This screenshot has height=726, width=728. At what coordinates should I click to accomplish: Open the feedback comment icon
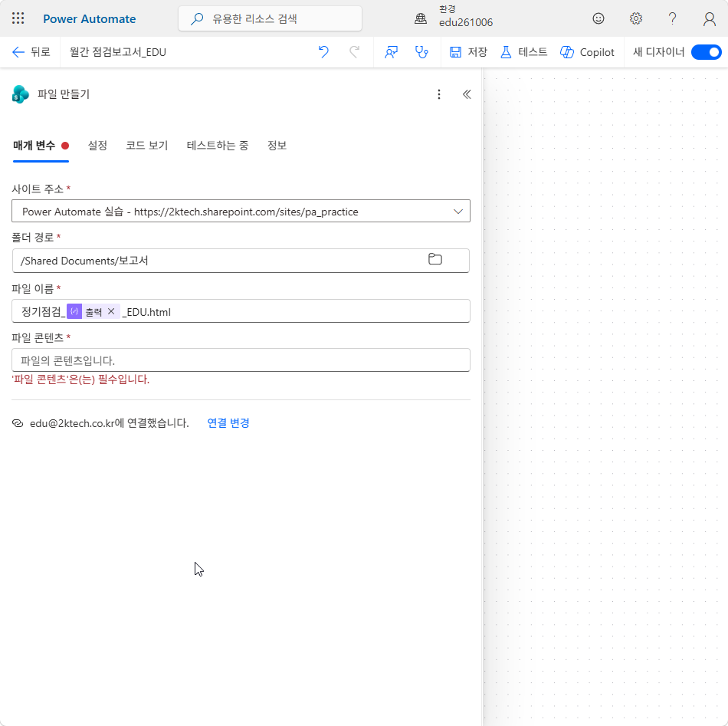pyautogui.click(x=391, y=52)
